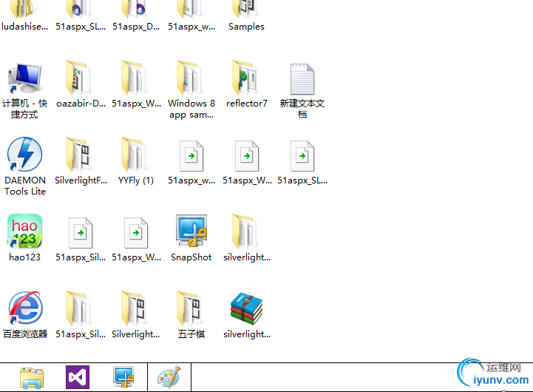Switch to Paint in the taskbar
Viewport: 533px width, 392px height.
169,376
